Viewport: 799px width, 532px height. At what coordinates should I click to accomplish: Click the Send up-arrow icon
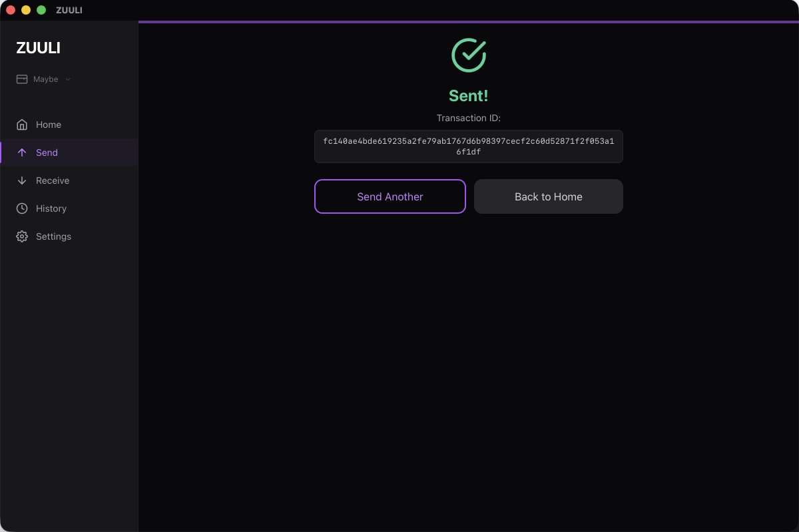22,152
